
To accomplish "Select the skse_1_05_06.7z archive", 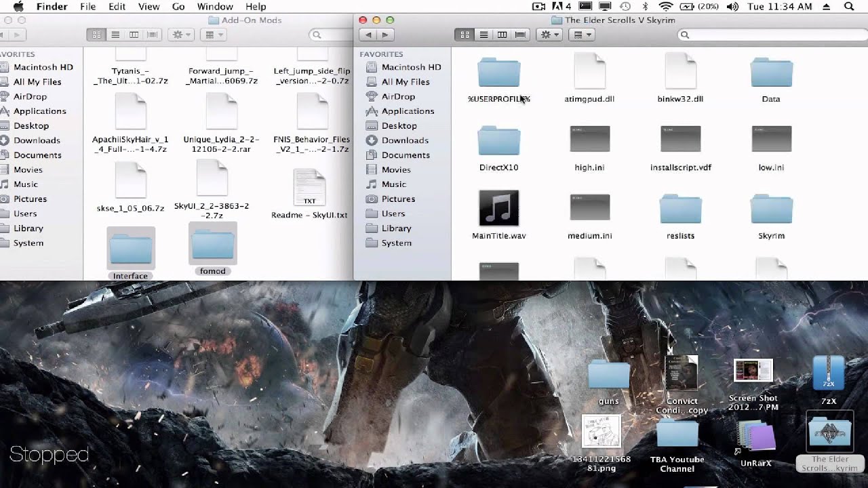I will coord(130,180).
